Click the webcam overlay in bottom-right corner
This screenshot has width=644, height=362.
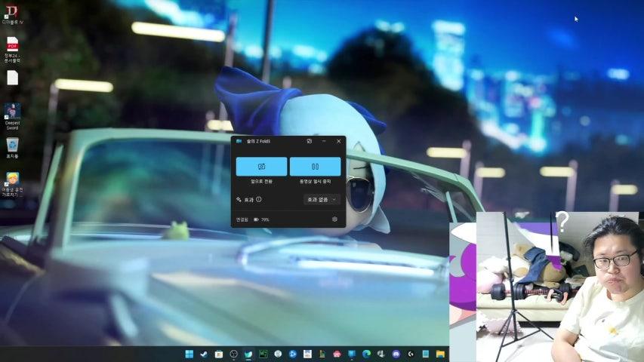pos(559,287)
